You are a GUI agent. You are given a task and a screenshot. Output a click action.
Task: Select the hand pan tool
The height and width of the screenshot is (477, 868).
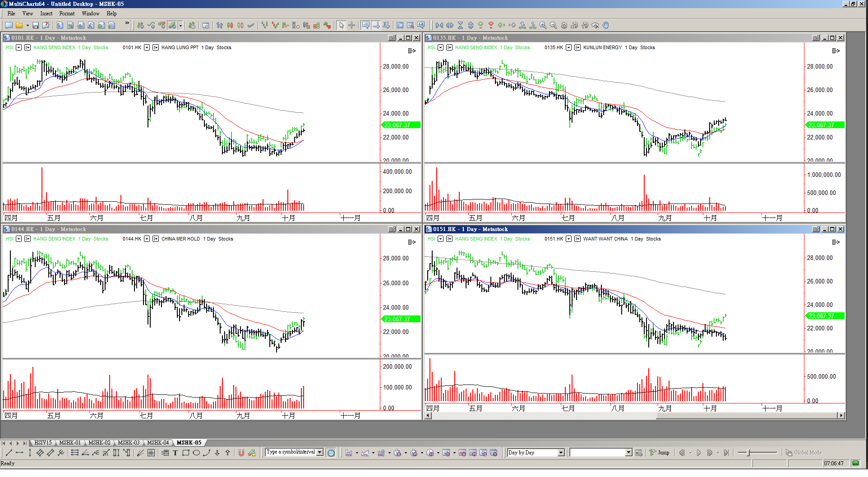pos(606,25)
